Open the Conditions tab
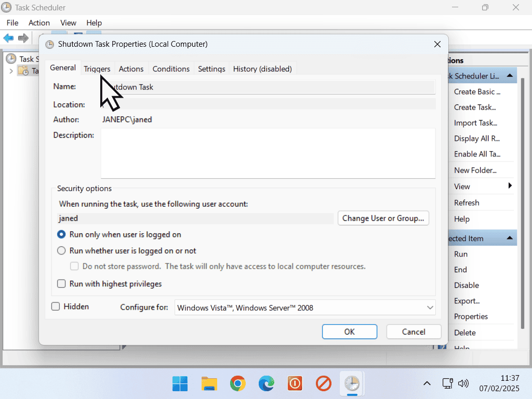The height and width of the screenshot is (399, 532). tap(171, 69)
